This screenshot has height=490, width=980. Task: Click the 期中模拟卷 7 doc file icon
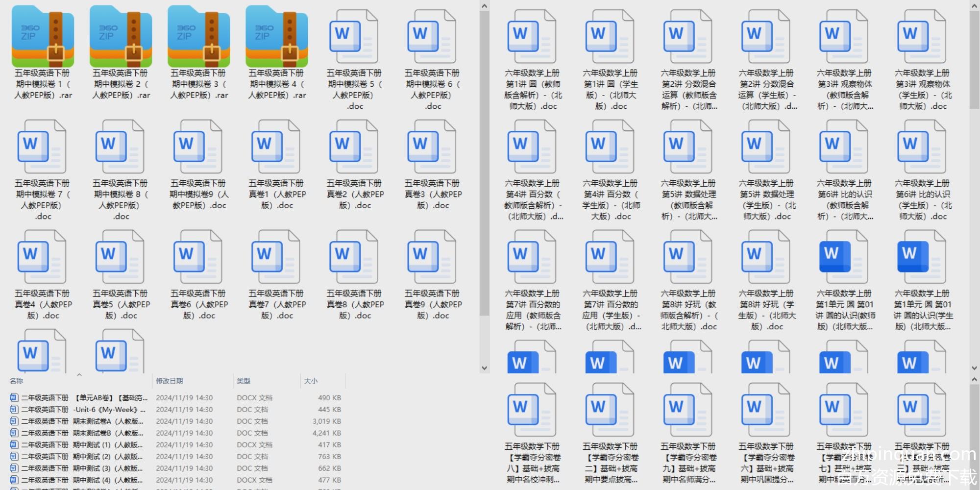(42, 147)
